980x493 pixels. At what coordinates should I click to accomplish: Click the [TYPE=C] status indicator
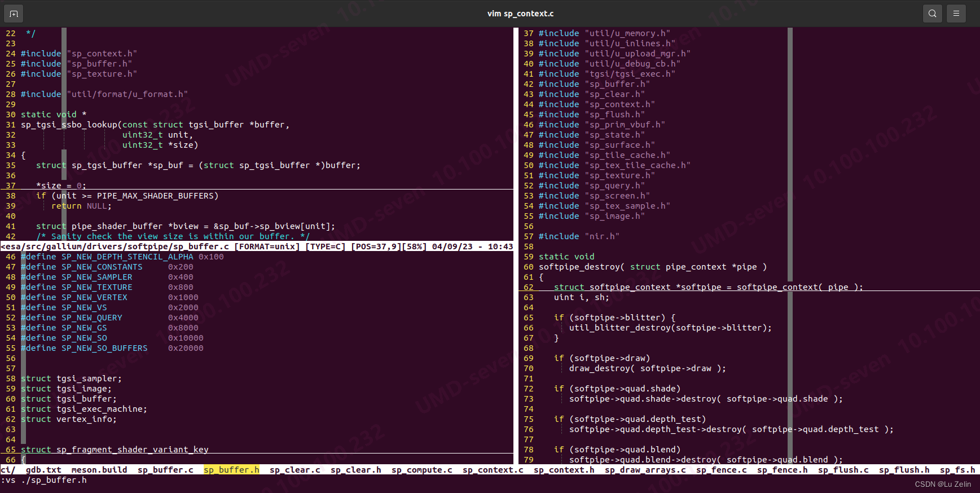click(x=326, y=246)
